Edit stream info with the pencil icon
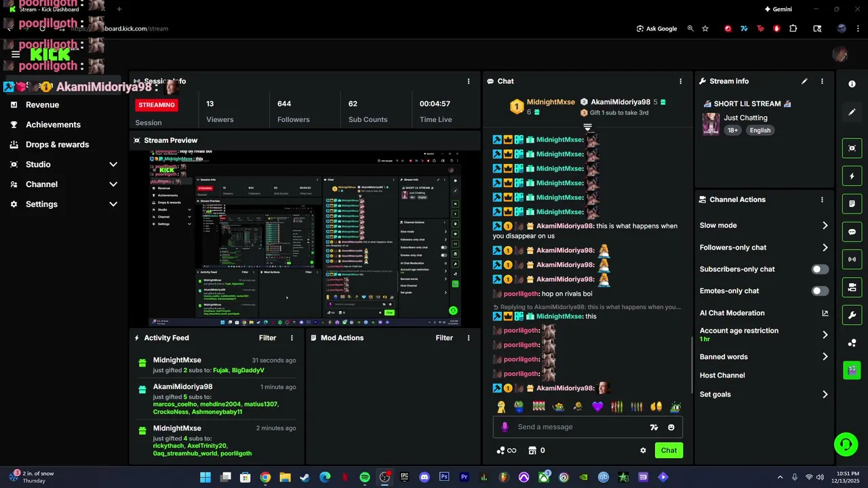The width and height of the screenshot is (868, 488). (x=804, y=81)
